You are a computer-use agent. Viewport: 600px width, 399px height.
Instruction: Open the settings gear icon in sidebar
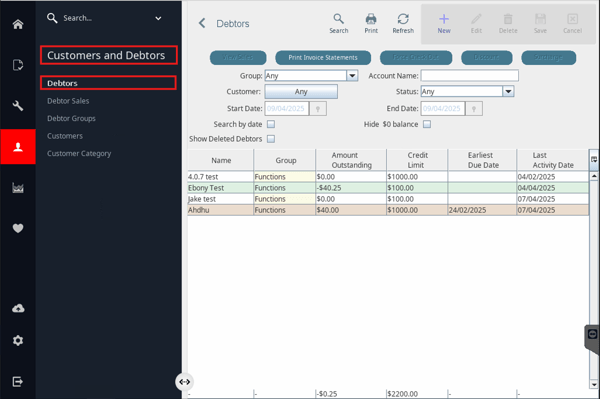[18, 340]
